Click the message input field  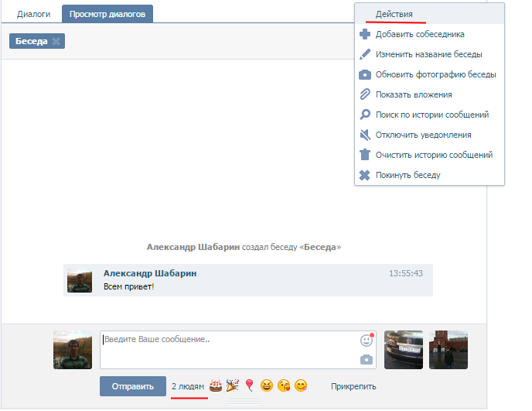tap(228, 350)
